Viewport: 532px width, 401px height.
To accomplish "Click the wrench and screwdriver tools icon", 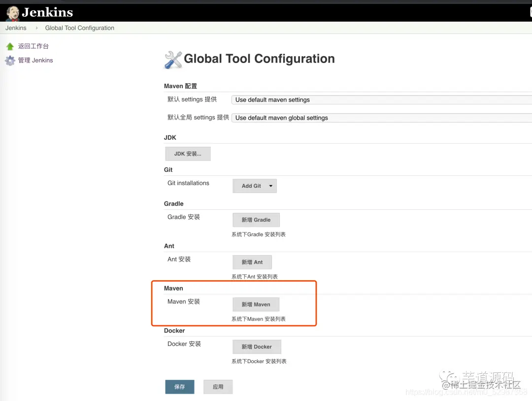I will tap(173, 60).
